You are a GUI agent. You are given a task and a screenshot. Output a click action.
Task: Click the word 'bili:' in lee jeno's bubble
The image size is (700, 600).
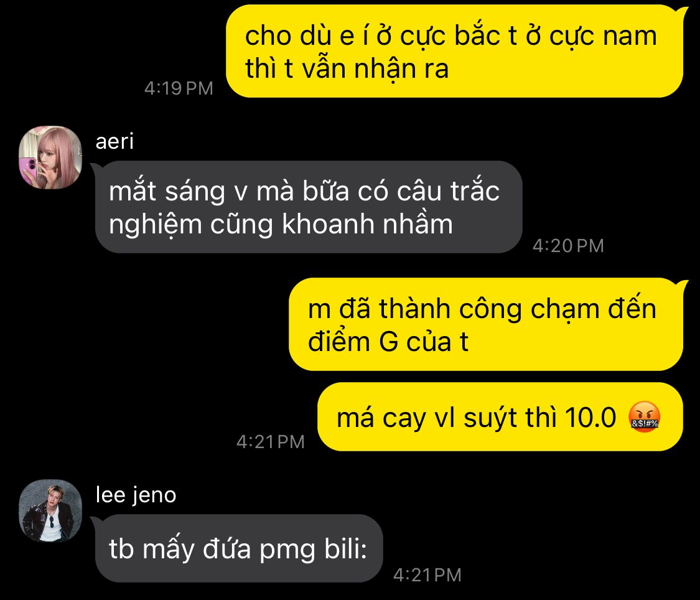[x=345, y=548]
